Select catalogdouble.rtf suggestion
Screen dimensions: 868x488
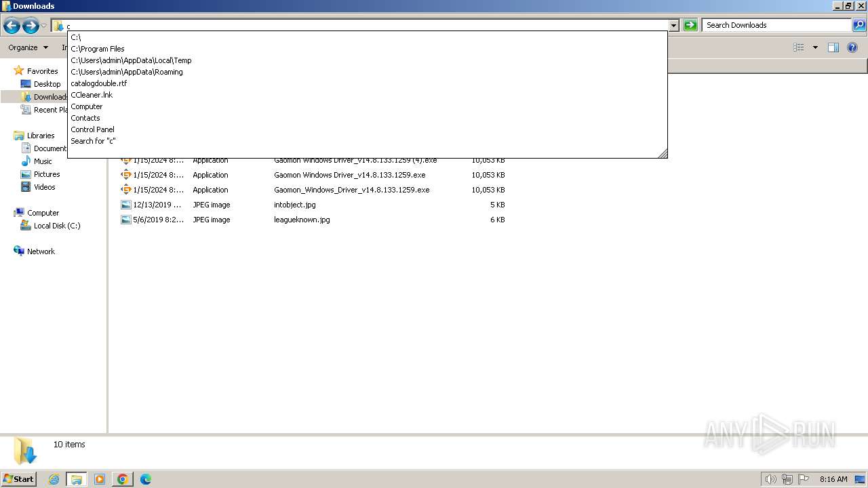[367, 83]
